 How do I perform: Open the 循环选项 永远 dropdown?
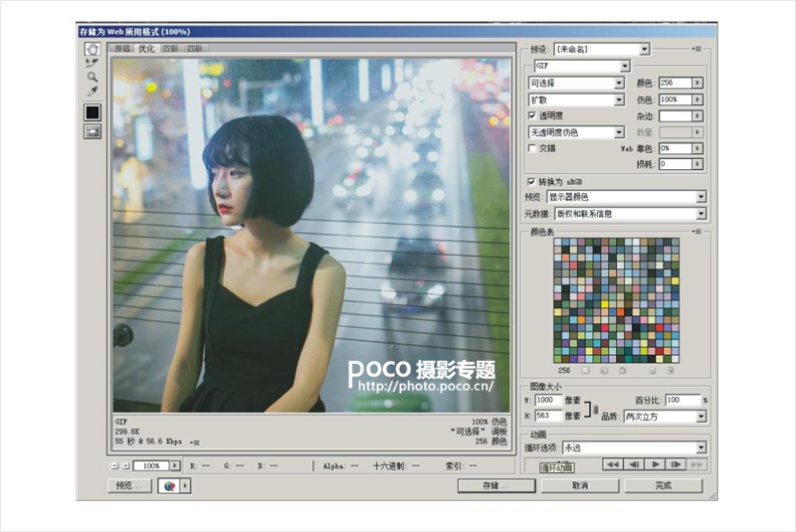tap(635, 447)
